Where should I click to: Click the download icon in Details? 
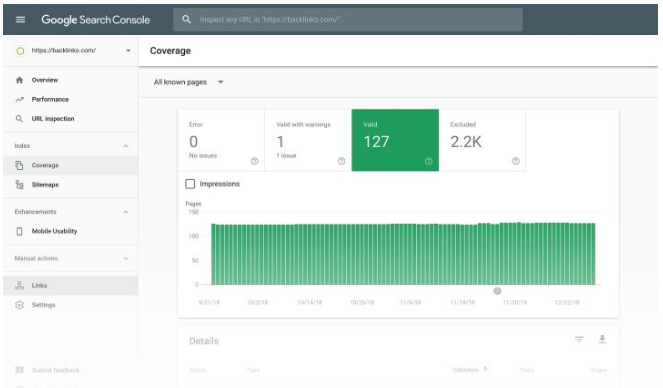click(603, 339)
